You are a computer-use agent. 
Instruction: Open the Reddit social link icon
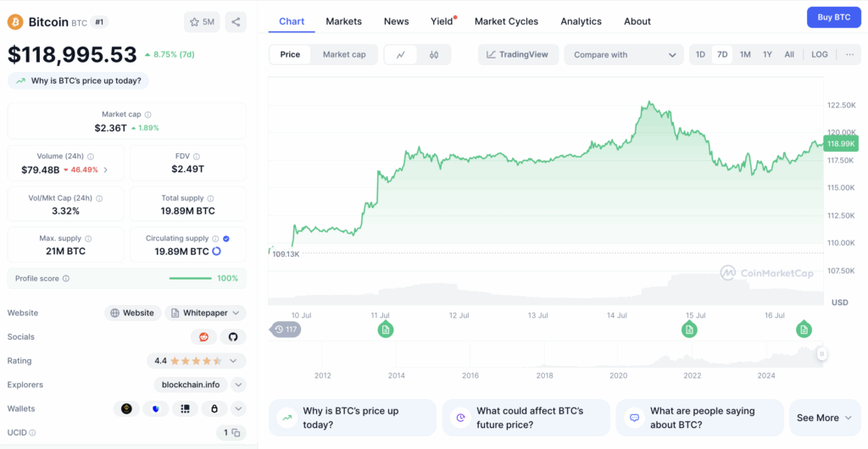203,337
